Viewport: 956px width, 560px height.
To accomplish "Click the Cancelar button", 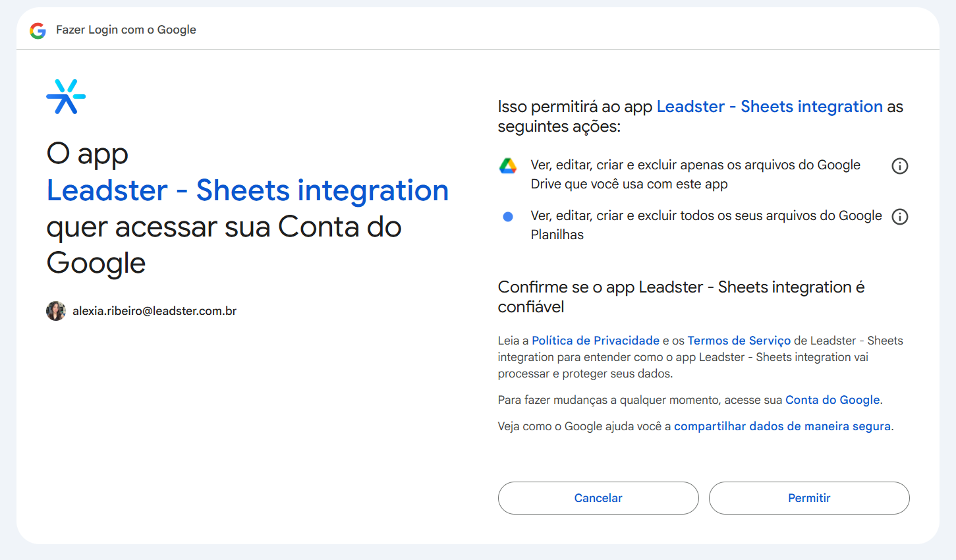I will click(x=598, y=498).
